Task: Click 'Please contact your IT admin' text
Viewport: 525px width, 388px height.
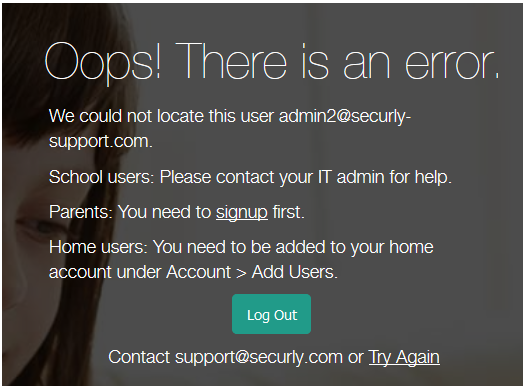Action: click(272, 177)
